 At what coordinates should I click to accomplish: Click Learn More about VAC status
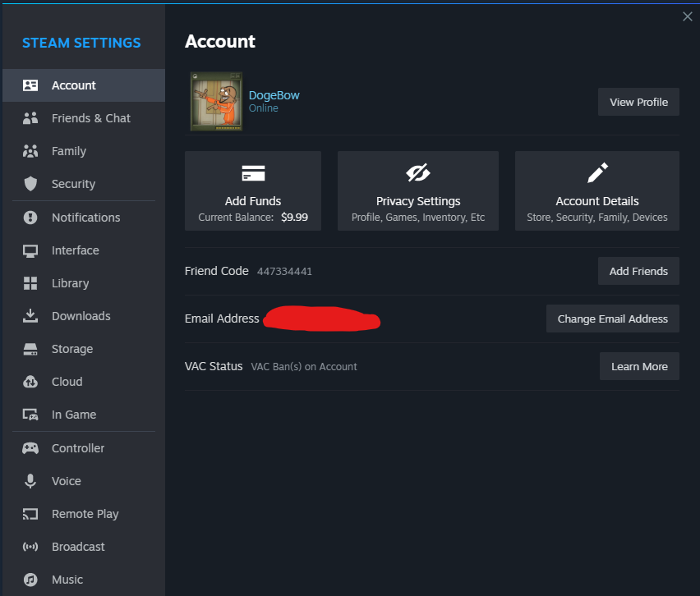pyautogui.click(x=639, y=367)
